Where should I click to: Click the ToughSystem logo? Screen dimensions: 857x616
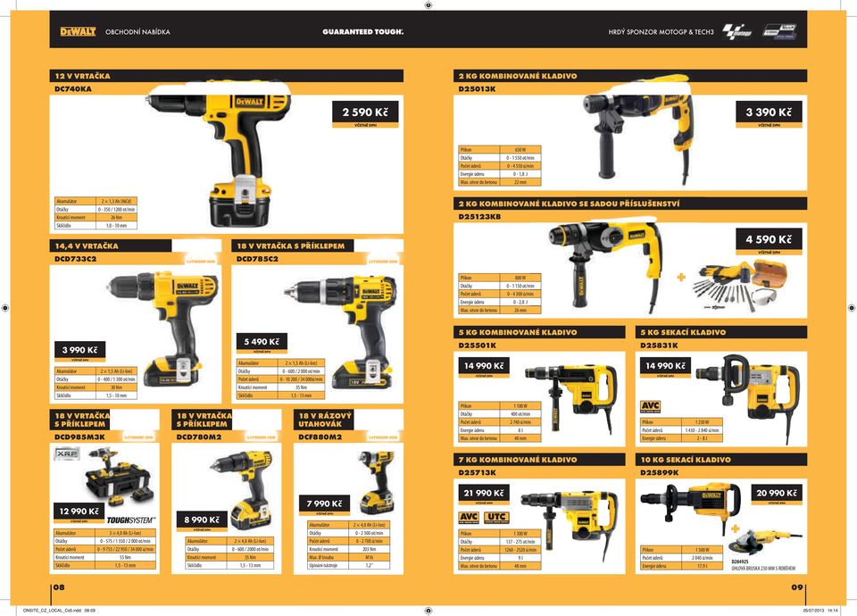[130, 520]
